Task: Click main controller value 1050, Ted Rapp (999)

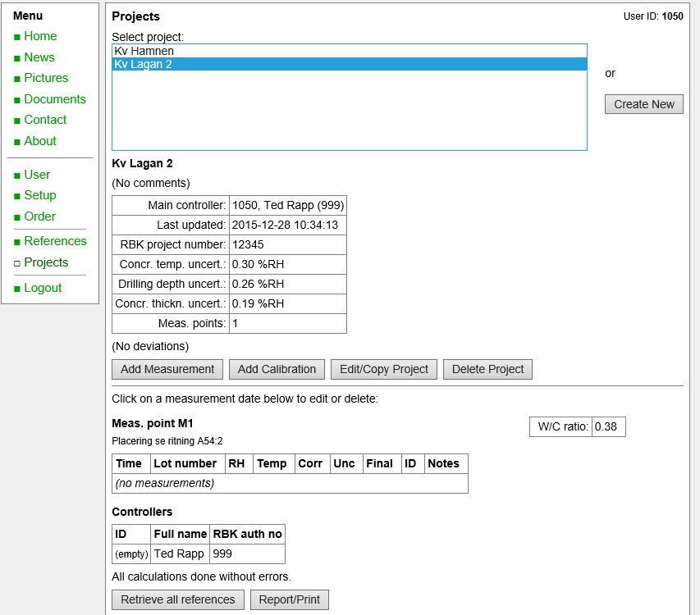Action: tap(288, 205)
